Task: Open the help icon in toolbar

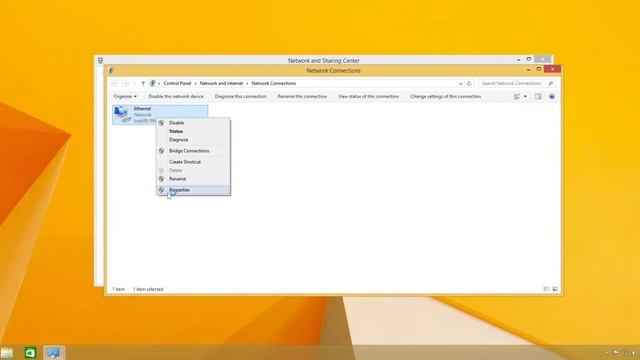Action: click(x=552, y=97)
